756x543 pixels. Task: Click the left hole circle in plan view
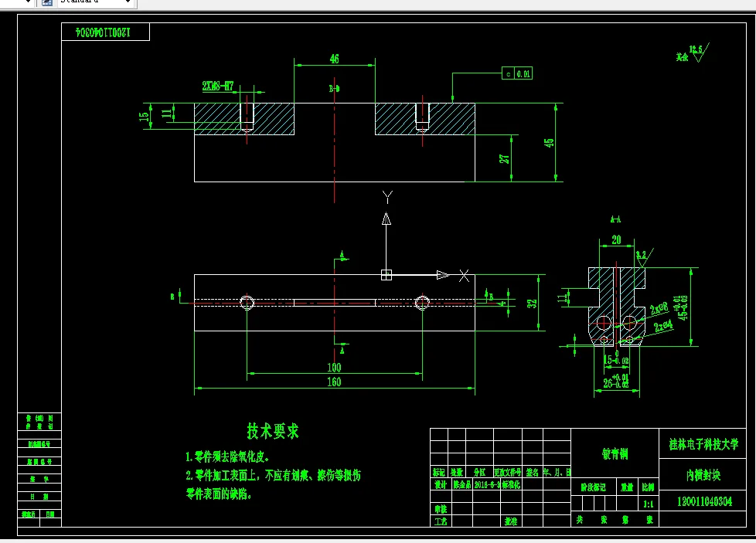pyautogui.click(x=247, y=303)
